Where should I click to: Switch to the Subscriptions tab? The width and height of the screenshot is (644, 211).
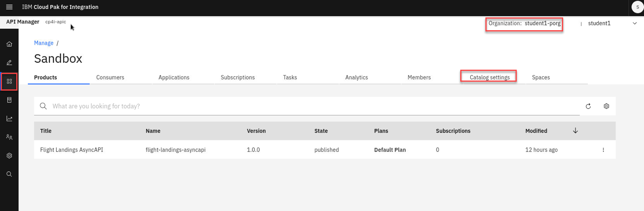[238, 78]
